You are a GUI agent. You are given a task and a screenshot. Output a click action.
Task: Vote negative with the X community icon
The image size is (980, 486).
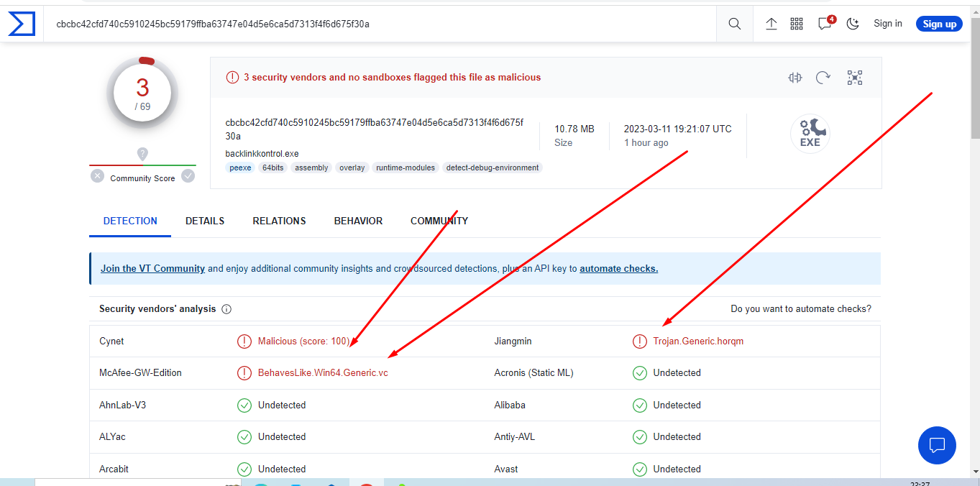point(98,175)
